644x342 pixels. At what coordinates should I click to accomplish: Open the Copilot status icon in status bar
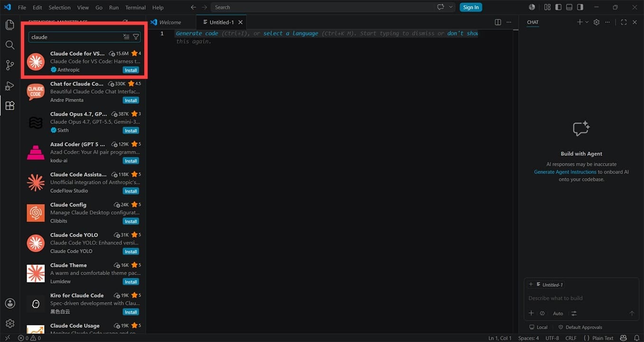623,338
